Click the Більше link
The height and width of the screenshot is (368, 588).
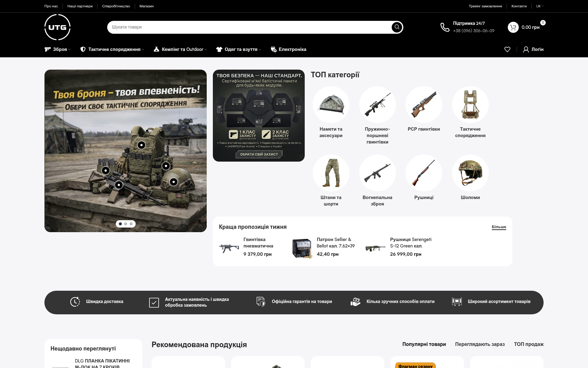[499, 227]
